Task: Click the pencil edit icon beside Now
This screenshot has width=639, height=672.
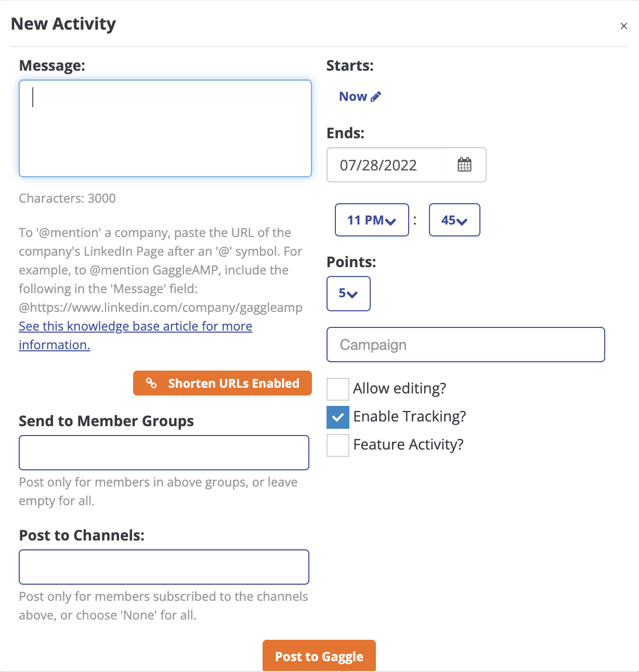Action: pyautogui.click(x=376, y=97)
